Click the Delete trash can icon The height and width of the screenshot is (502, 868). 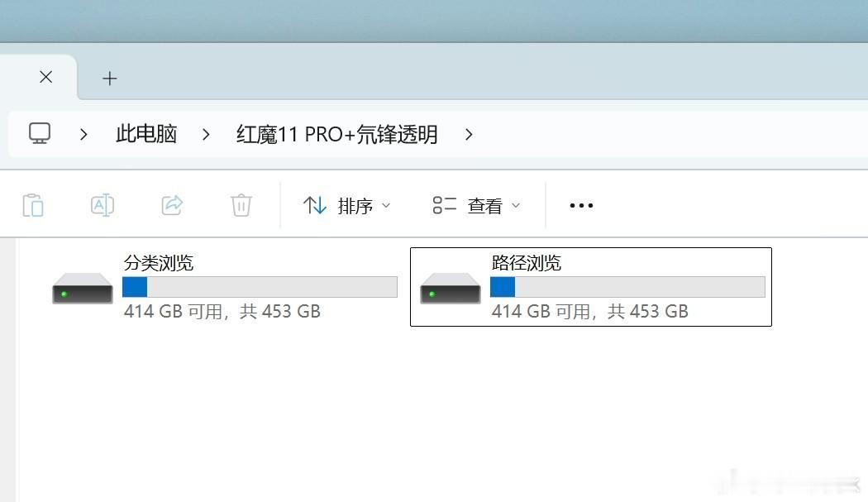click(x=241, y=205)
